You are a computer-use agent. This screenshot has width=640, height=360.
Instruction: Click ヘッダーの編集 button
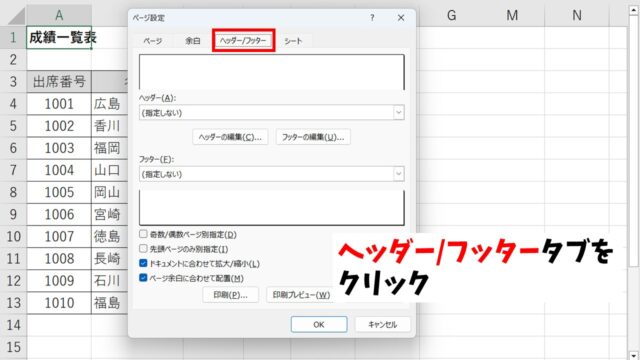230,137
